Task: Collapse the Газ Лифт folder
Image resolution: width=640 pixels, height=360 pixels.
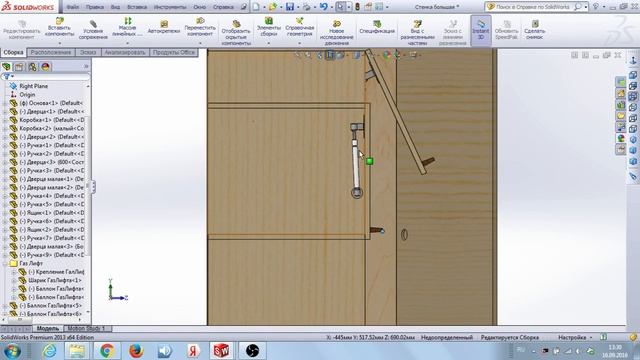Action: (x=4, y=264)
